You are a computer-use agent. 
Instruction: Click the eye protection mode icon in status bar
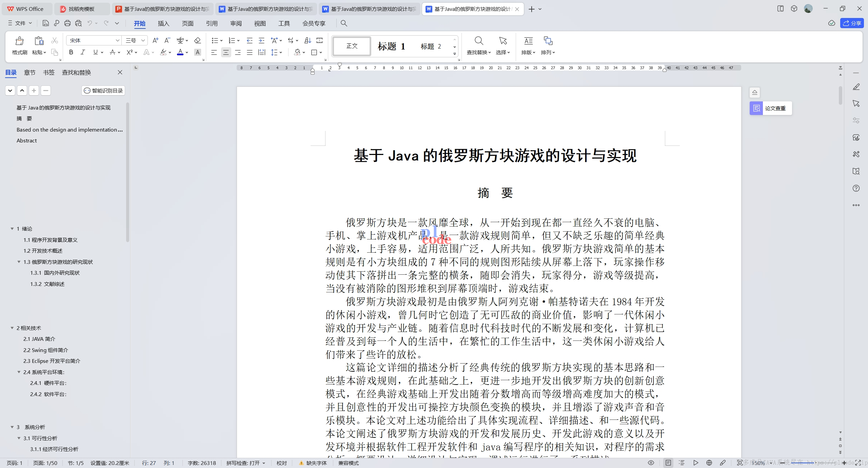[x=651, y=463]
